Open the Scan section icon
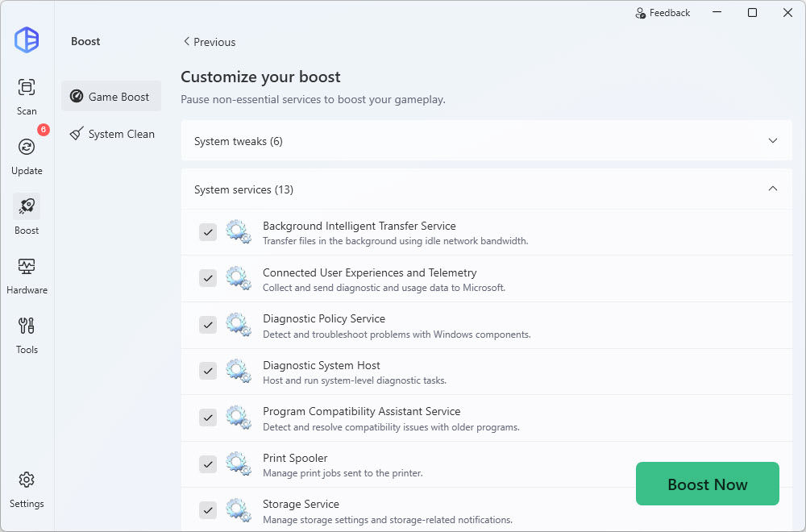The height and width of the screenshot is (532, 806). coord(27,87)
